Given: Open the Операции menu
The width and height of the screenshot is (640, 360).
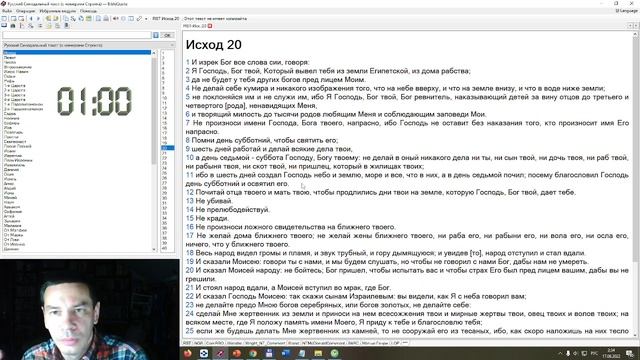Looking at the screenshot, I should coord(25,11).
